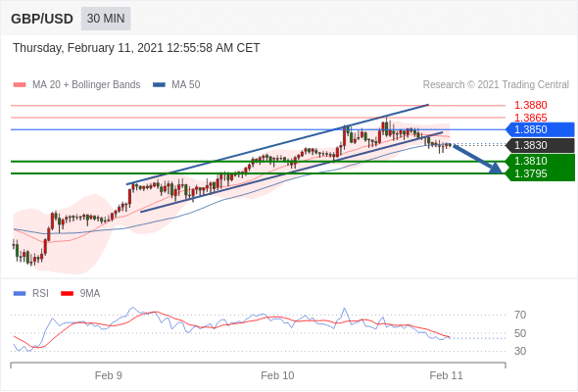The image size is (578, 392).
Task: Toggle the RSI legend entry
Action: click(x=31, y=294)
